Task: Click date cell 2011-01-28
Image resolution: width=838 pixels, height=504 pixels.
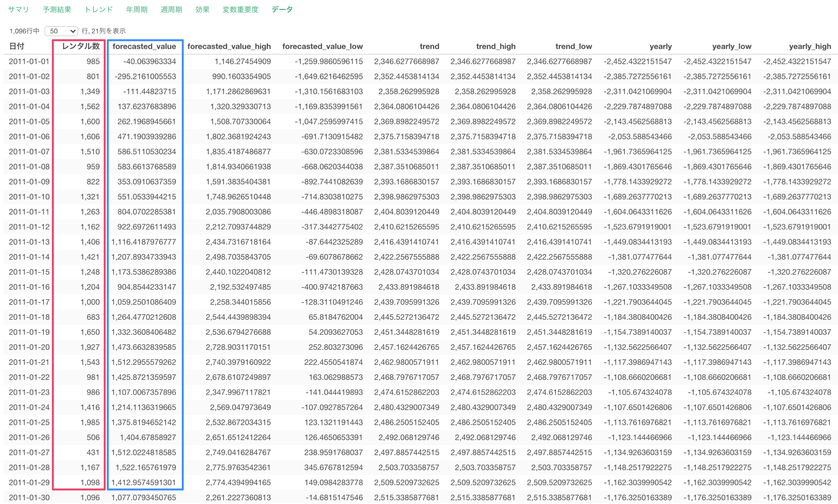Action: coord(29,467)
